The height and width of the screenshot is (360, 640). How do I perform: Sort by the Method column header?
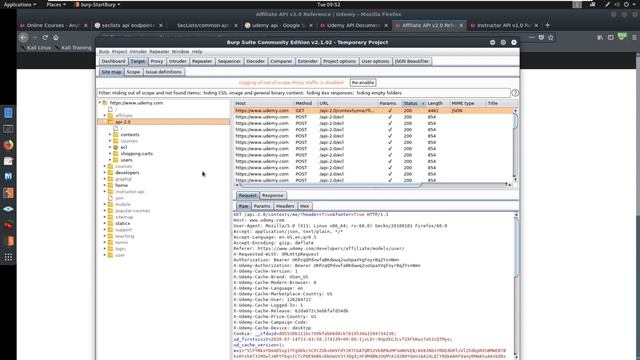[x=305, y=103]
